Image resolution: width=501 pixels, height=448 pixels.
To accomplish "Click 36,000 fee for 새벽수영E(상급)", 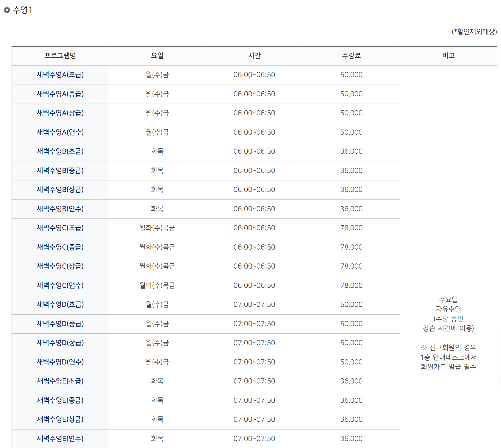I will click(351, 419).
